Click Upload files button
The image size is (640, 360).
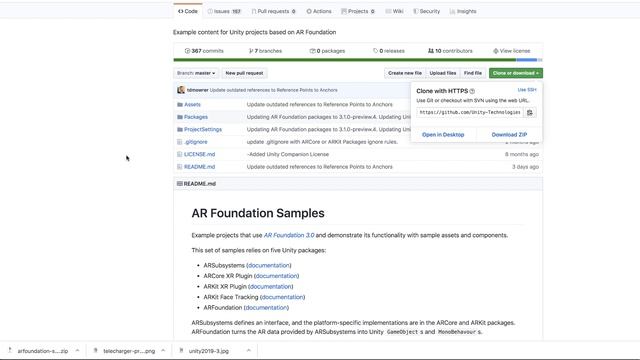(x=442, y=73)
